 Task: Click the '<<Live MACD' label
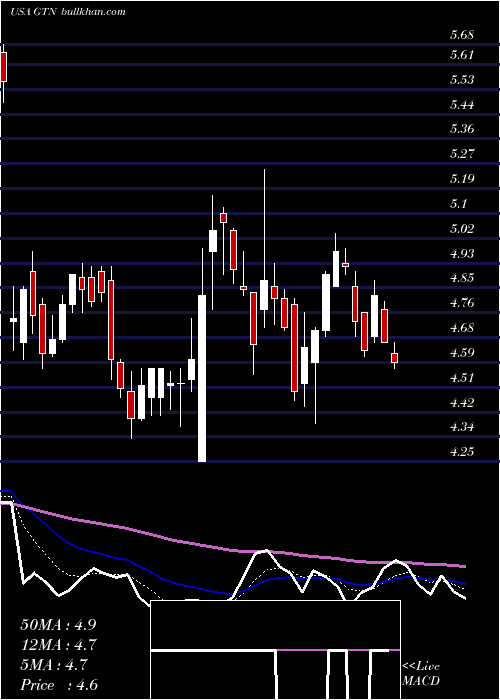(421, 674)
